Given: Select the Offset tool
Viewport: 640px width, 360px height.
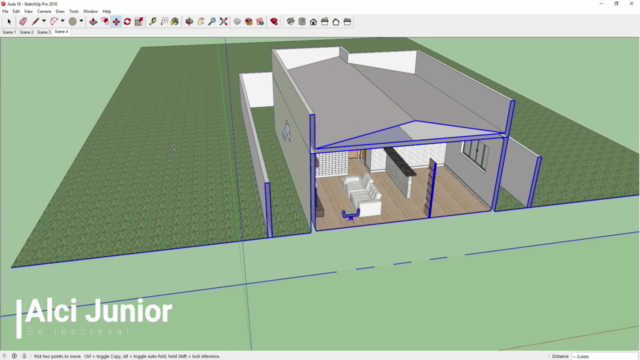Looking at the screenshot, I should coord(104,22).
